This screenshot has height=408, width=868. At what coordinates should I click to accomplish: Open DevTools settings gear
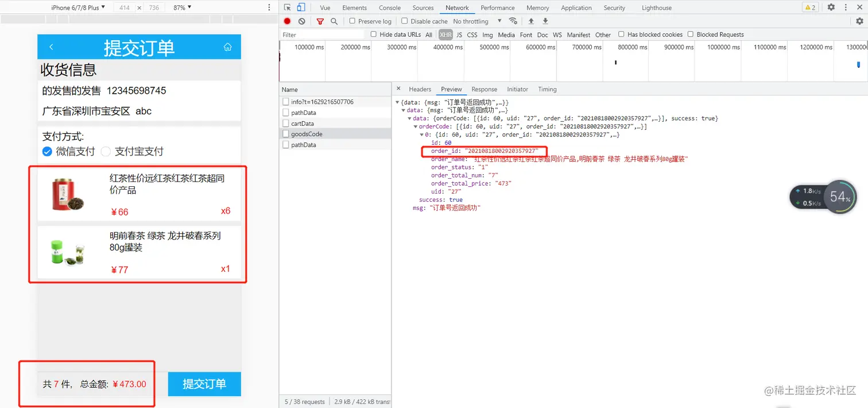pos(831,7)
